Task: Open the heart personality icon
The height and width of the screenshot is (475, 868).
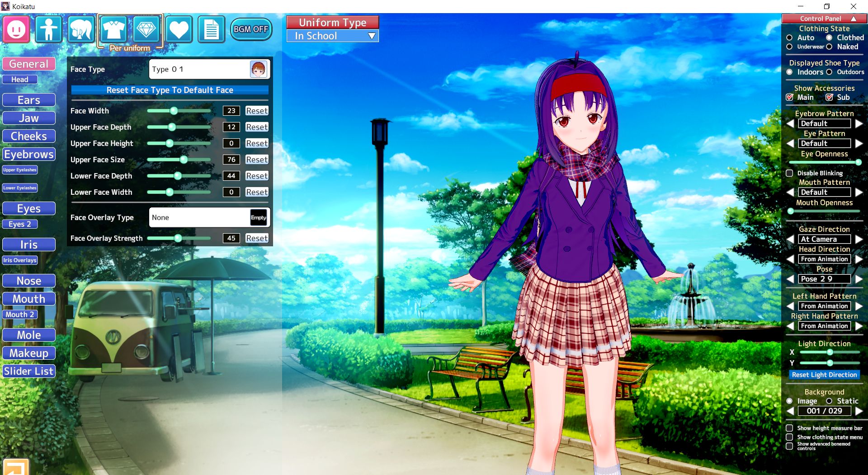Action: click(x=178, y=29)
